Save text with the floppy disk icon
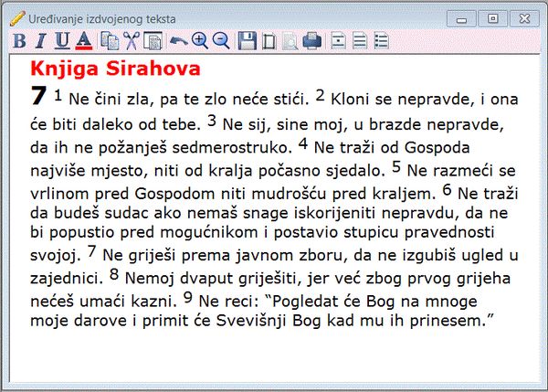This screenshot has height=392, width=548. tap(247, 40)
